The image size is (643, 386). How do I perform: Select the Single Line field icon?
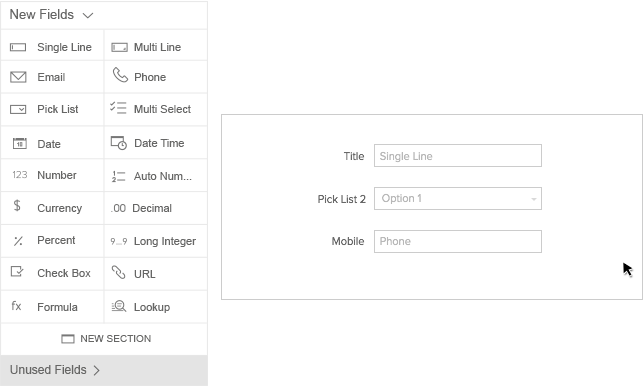(18, 48)
